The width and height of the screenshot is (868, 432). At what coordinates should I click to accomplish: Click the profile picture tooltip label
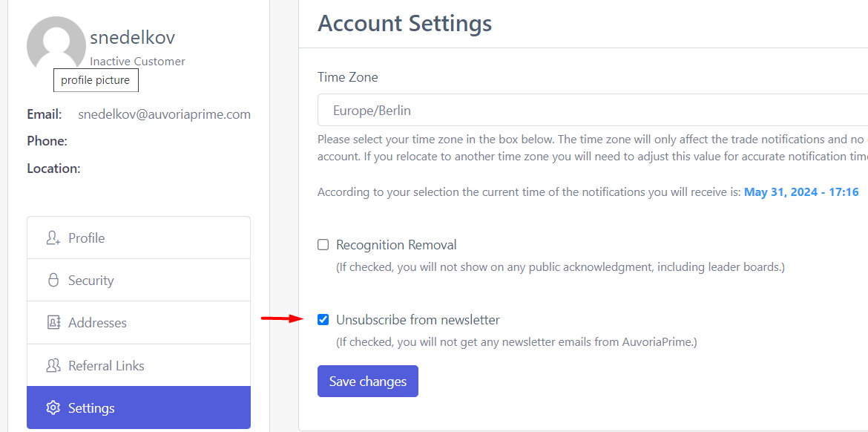click(x=96, y=80)
